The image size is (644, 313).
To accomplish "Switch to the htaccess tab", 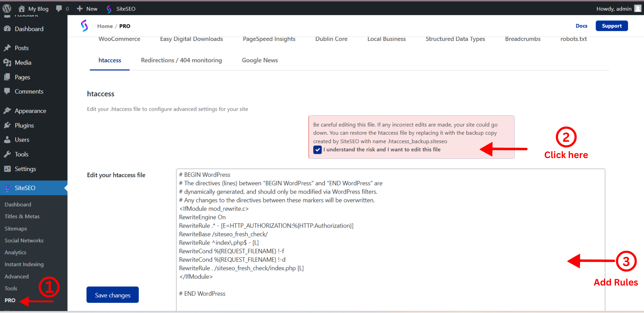I will tap(110, 60).
